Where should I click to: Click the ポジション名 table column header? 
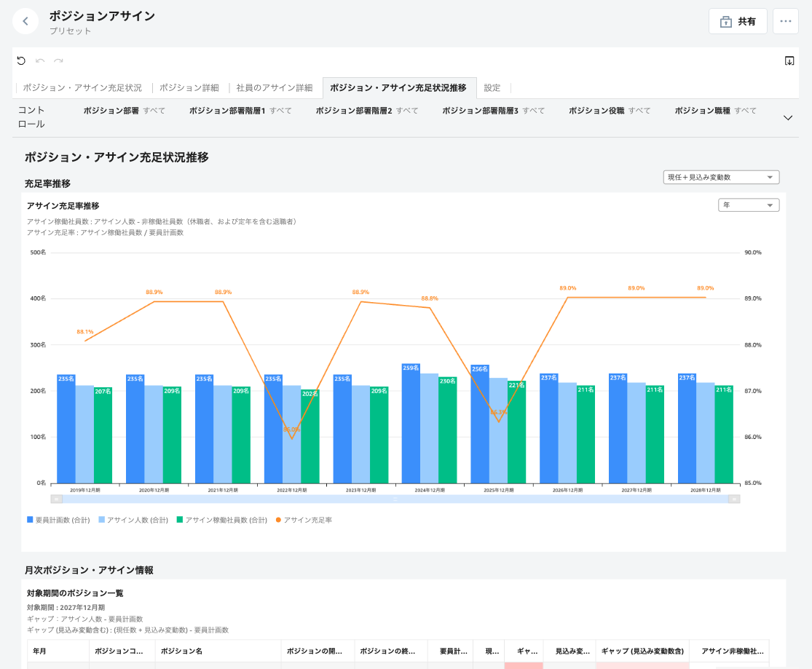pyautogui.click(x=181, y=651)
